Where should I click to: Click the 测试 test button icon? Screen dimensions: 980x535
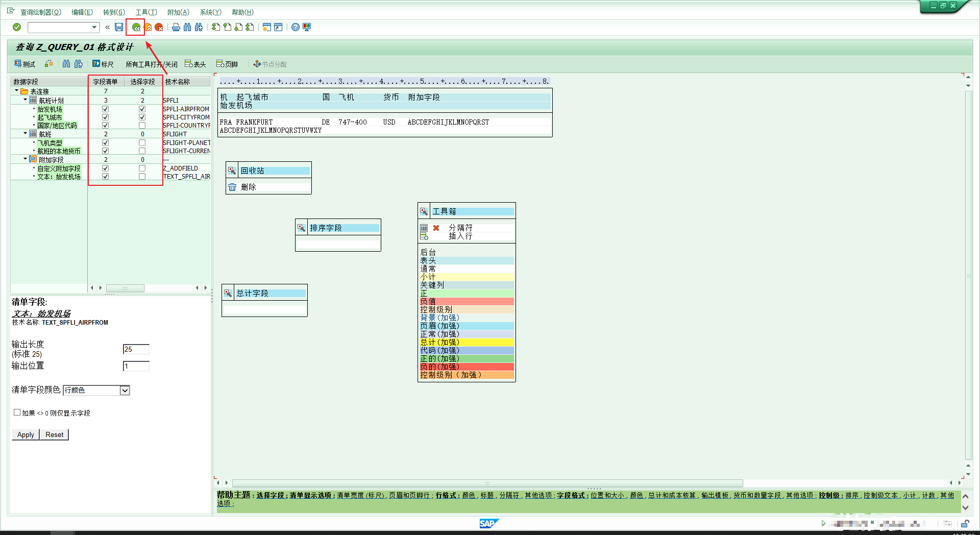pos(18,64)
